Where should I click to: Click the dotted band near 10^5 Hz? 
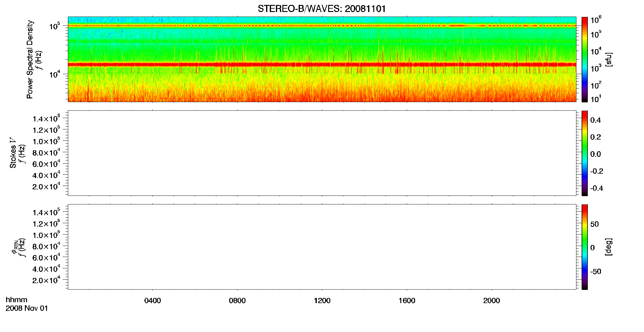(322, 26)
